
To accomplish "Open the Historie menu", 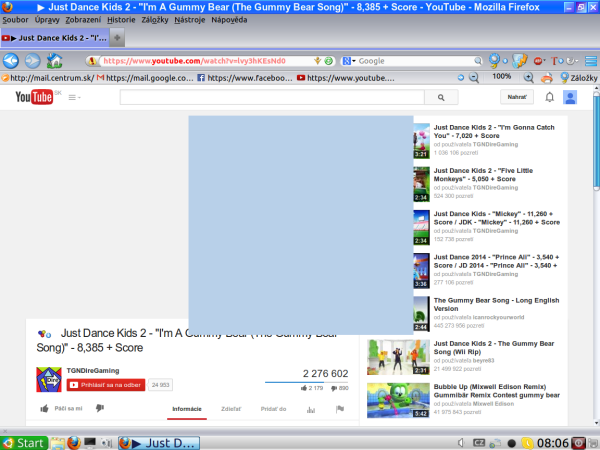I will point(121,20).
